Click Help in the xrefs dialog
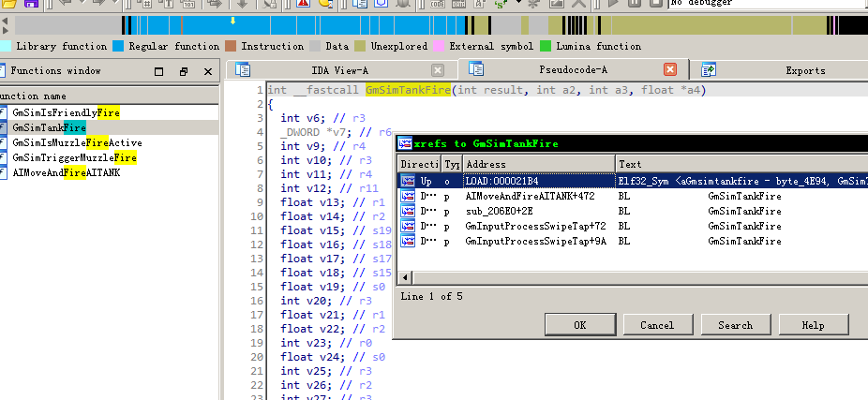This screenshot has width=868, height=400. [x=814, y=325]
